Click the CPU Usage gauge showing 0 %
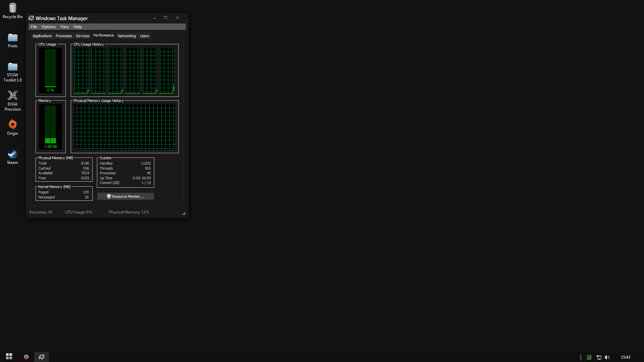 [x=51, y=70]
